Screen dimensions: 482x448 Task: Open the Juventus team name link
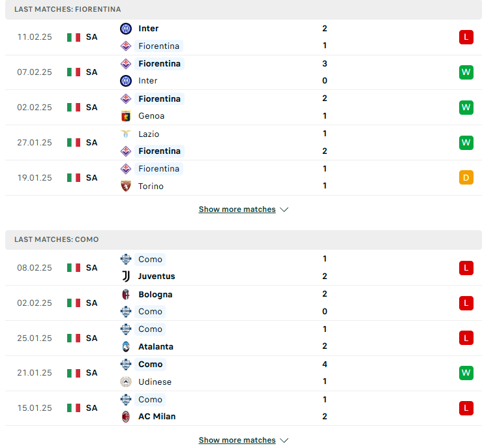click(157, 276)
